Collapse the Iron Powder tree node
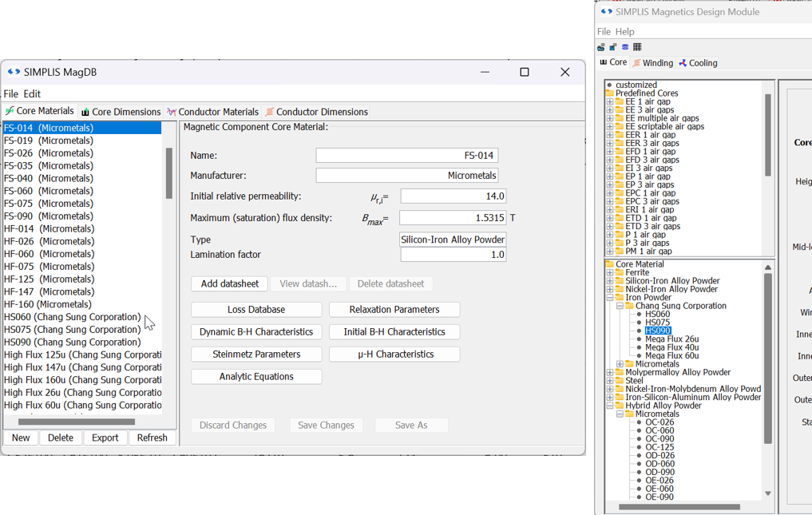Viewport: 812px width, 515px height. pos(610,298)
